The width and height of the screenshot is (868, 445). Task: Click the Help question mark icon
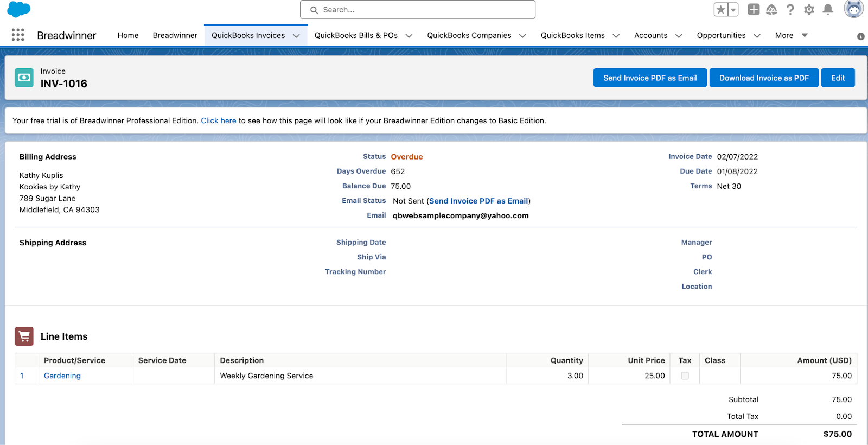(790, 10)
